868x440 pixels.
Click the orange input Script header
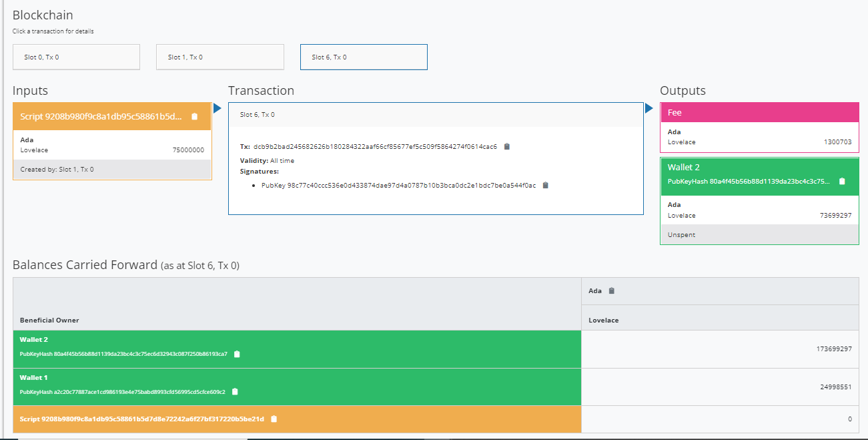(x=112, y=116)
